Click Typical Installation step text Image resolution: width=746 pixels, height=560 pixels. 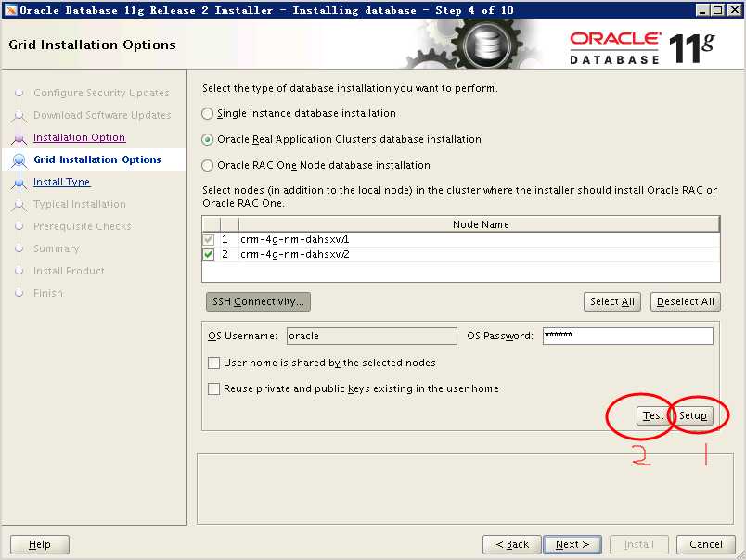(80, 204)
